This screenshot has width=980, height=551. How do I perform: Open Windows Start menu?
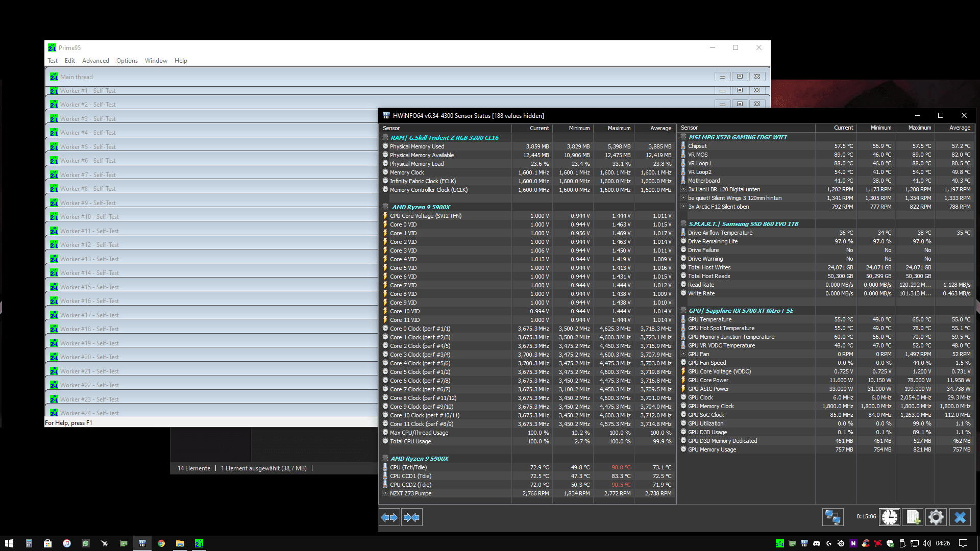(9, 543)
